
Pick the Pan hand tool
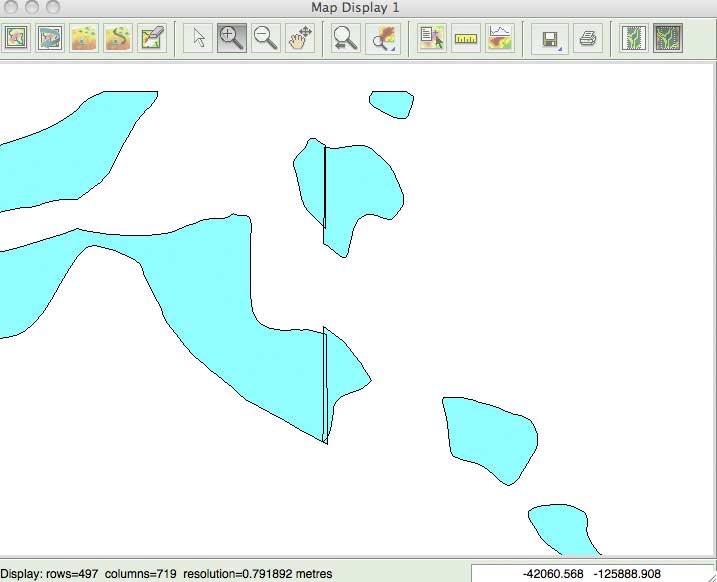pyautogui.click(x=300, y=38)
